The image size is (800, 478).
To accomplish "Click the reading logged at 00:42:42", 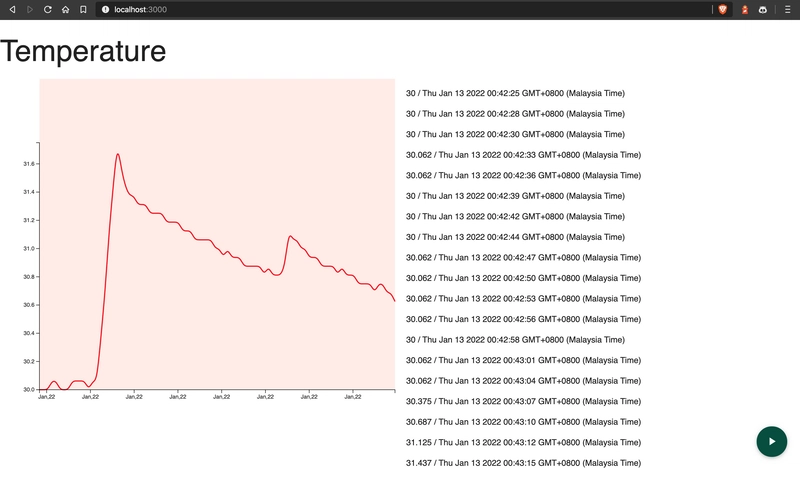I will [x=515, y=216].
